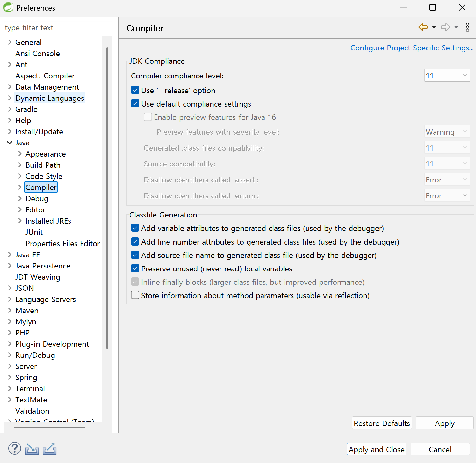The image size is (476, 463).
Task: Toggle Add source file name checkbox
Action: coord(135,255)
